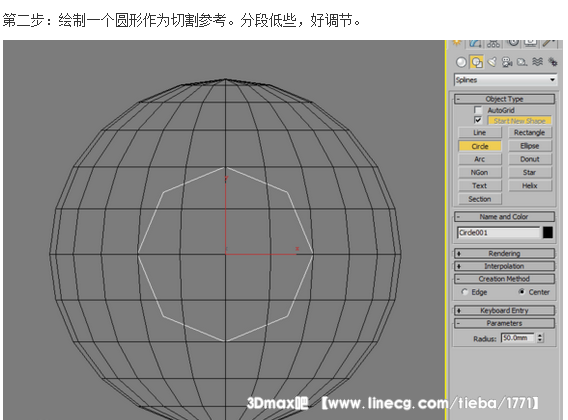Screen dimensions: 568x420
Task: Choose the Star spline button
Action: point(530,172)
